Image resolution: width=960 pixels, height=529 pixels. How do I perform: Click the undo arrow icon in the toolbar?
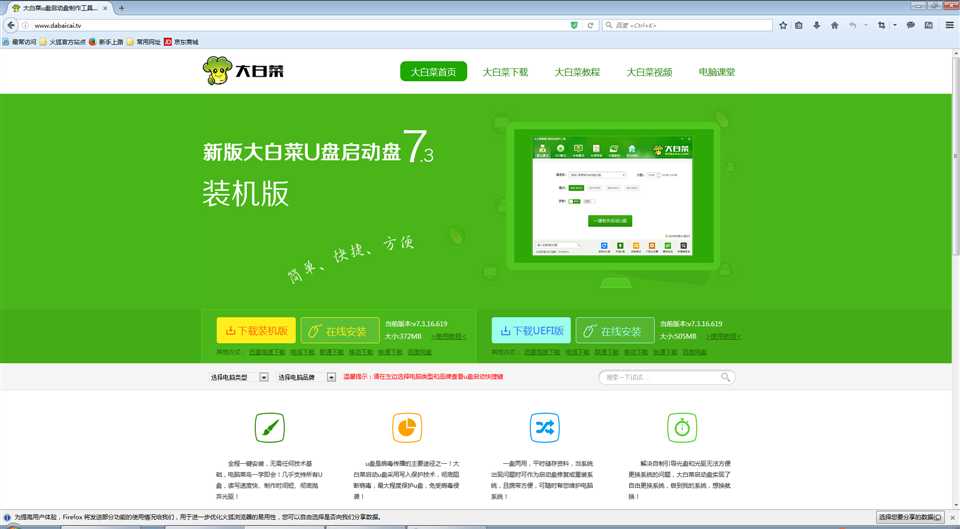tap(852, 25)
